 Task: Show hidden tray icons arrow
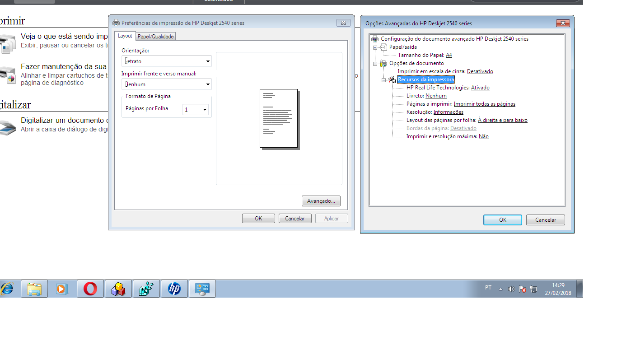tap(500, 289)
